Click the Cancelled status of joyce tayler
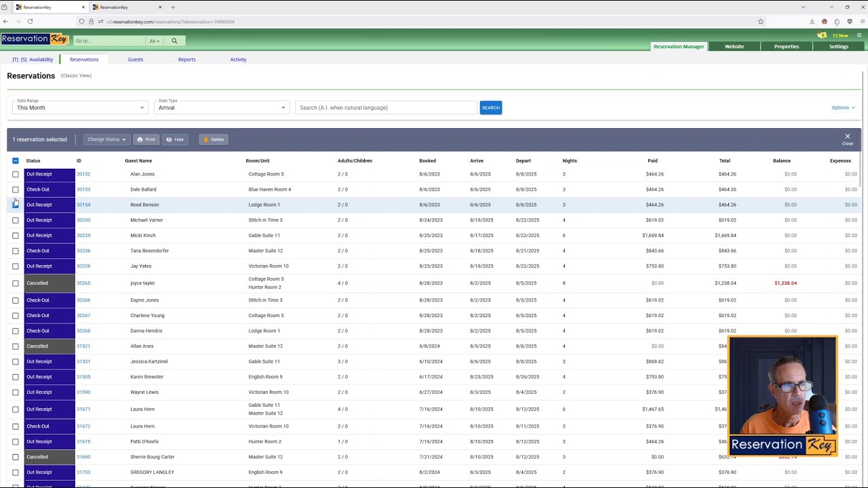The image size is (868, 488). tap(50, 283)
